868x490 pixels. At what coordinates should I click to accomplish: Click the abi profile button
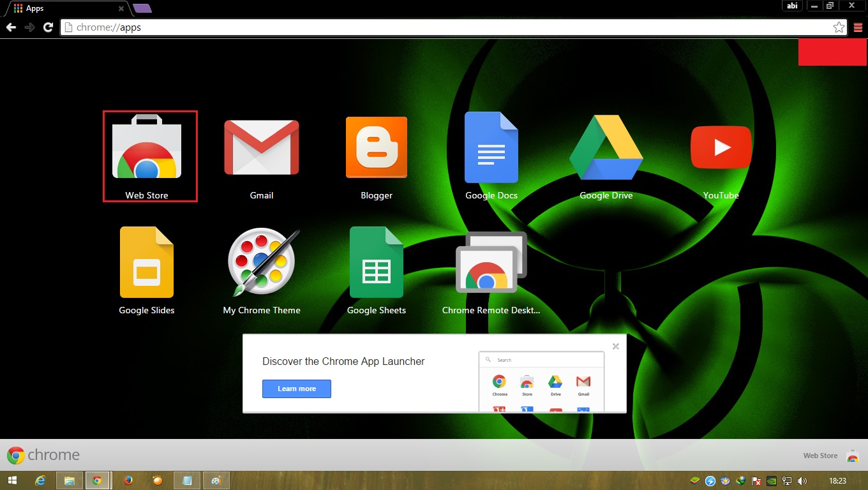point(792,5)
